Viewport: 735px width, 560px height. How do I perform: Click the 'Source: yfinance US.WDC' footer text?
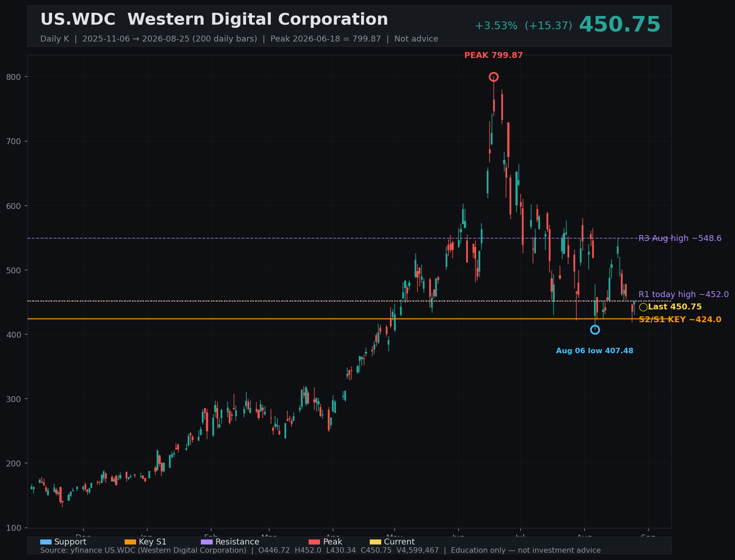320,550
